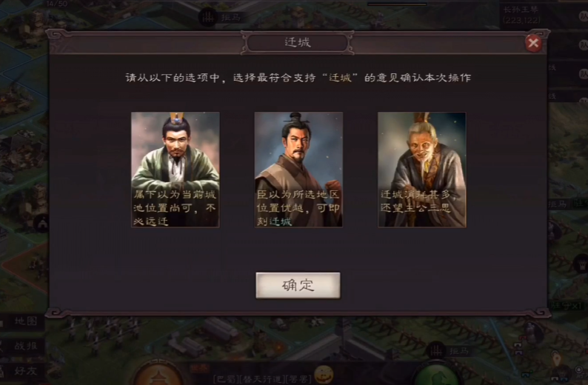Tap the 迁城 title plaque
Image resolution: width=588 pixels, height=385 pixels.
click(298, 42)
